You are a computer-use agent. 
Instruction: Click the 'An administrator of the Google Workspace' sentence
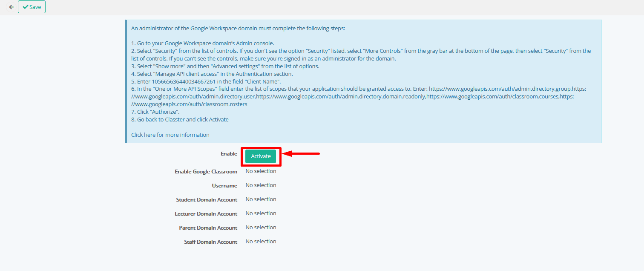click(238, 29)
